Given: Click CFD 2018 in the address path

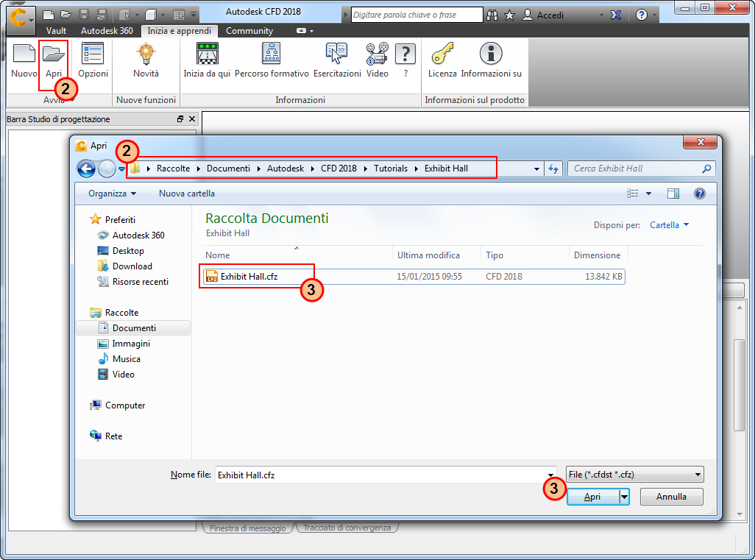Looking at the screenshot, I should point(339,169).
